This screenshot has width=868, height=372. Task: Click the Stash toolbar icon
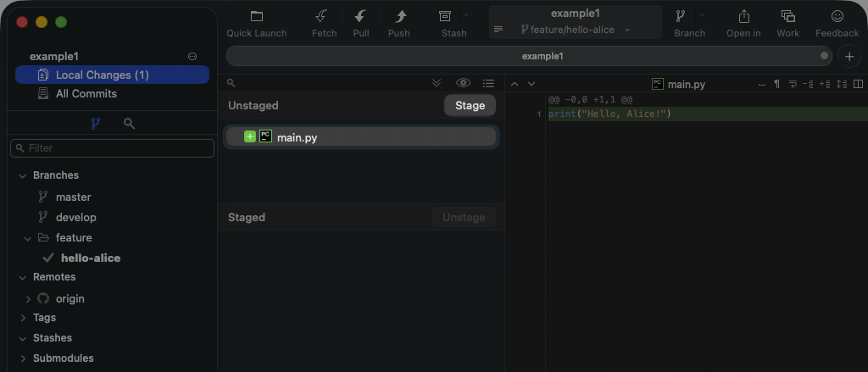[445, 17]
